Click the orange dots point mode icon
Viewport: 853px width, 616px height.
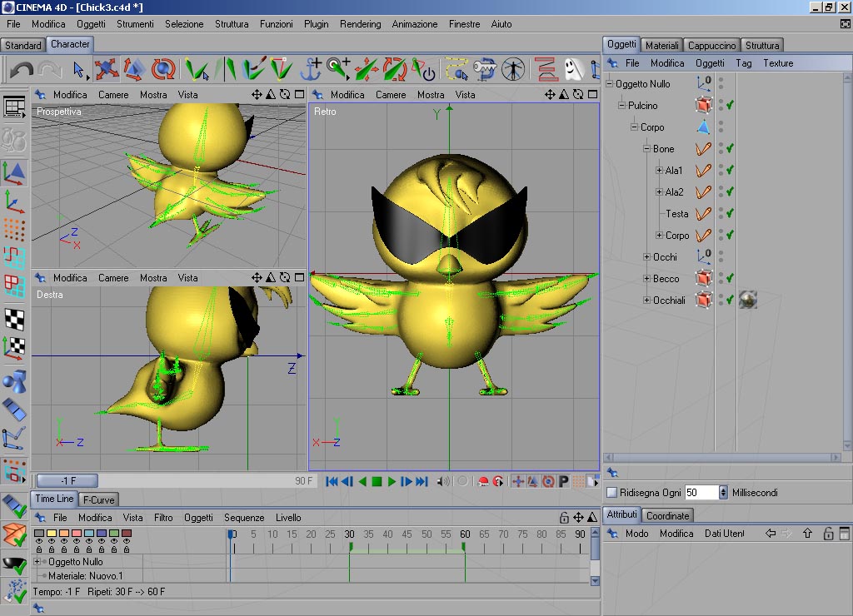point(15,230)
